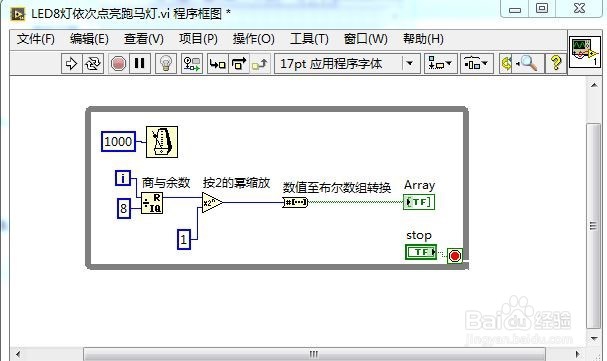Select the numeric constant 1
This screenshot has width=607, height=361.
click(184, 239)
